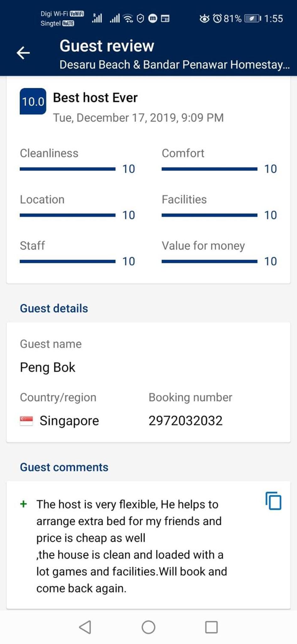
Task: Tap the Wi-Fi signal status icon
Action: click(128, 19)
